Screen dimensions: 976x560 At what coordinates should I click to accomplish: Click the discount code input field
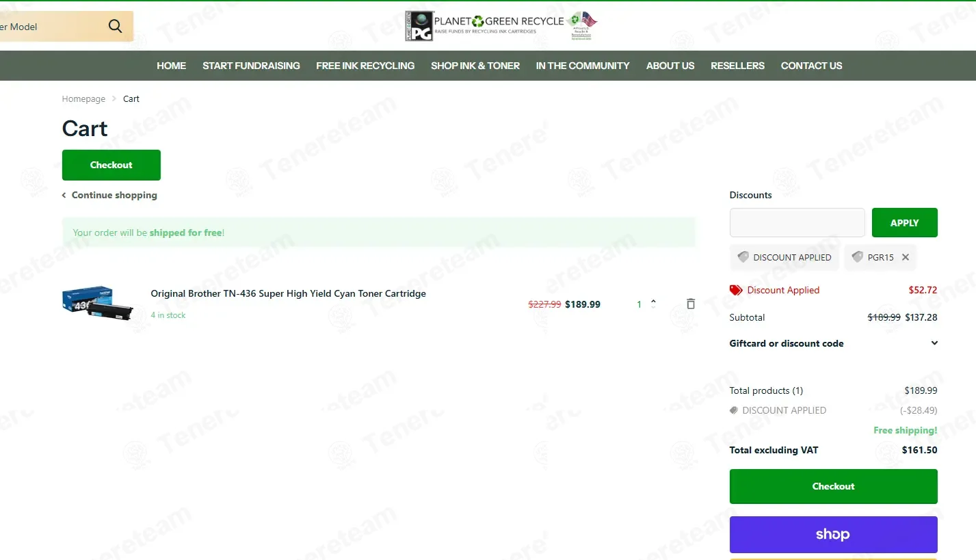(x=797, y=223)
